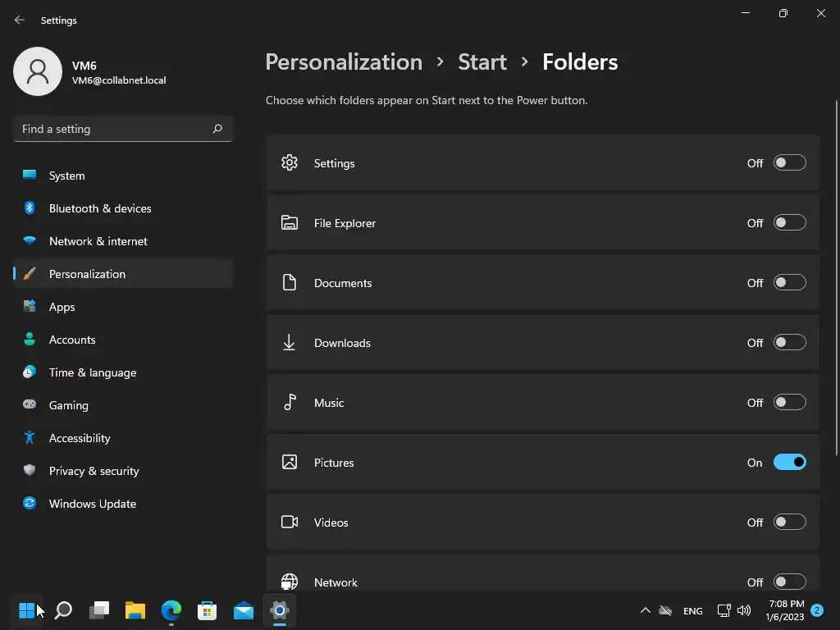Turn on the Documents toggle
Viewport: 840px width, 630px height.
click(x=789, y=283)
